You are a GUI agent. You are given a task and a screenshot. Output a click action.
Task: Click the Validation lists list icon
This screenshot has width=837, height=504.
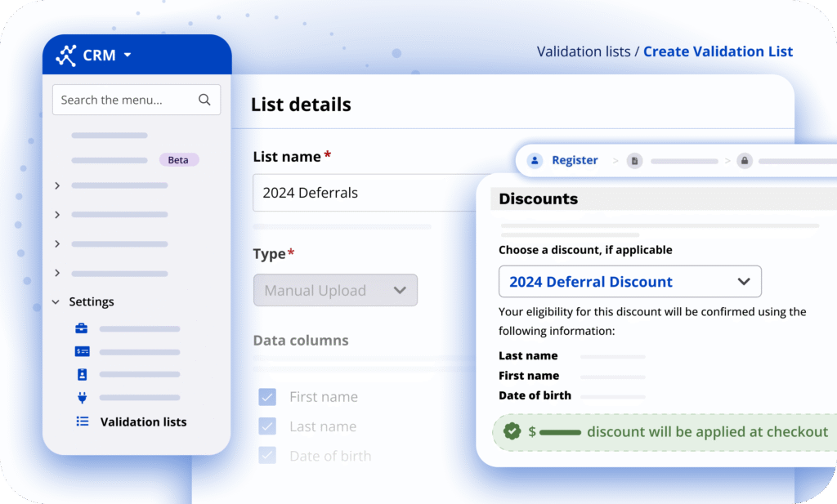(x=82, y=421)
